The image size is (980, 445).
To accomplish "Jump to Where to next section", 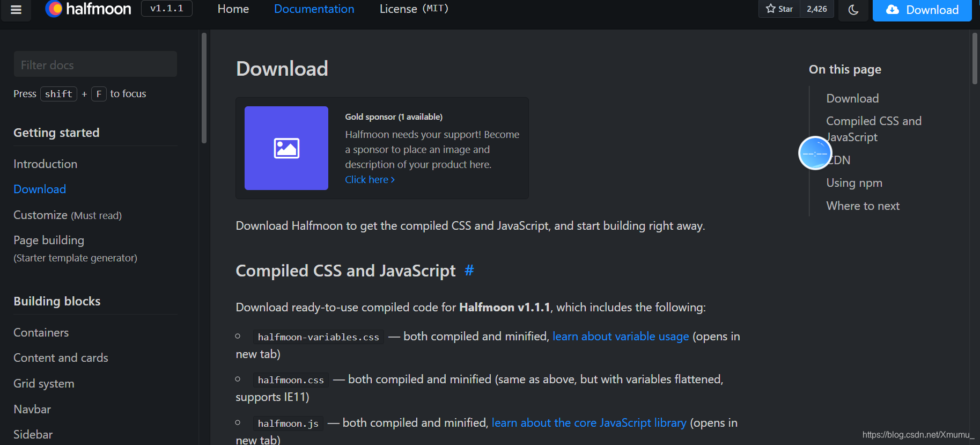I will 863,206.
